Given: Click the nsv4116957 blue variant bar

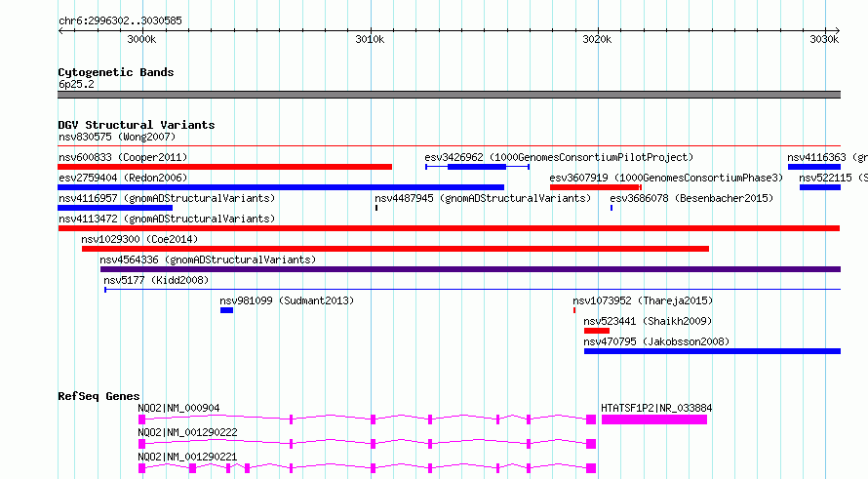Looking at the screenshot, I should point(115,208).
